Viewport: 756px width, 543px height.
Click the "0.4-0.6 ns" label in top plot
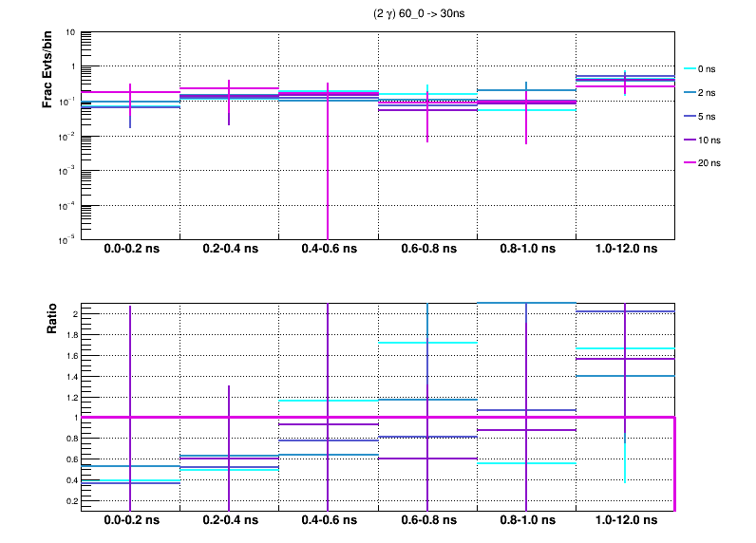328,249
